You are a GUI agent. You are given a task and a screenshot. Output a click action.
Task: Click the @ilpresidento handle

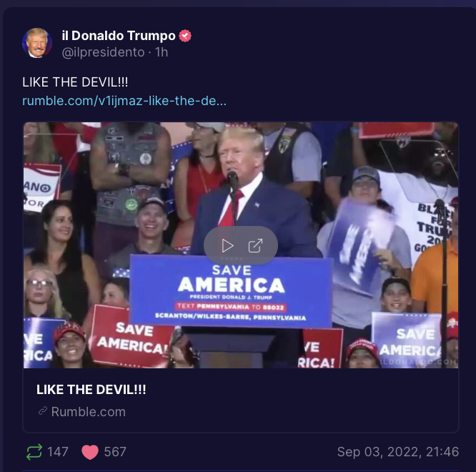(103, 52)
